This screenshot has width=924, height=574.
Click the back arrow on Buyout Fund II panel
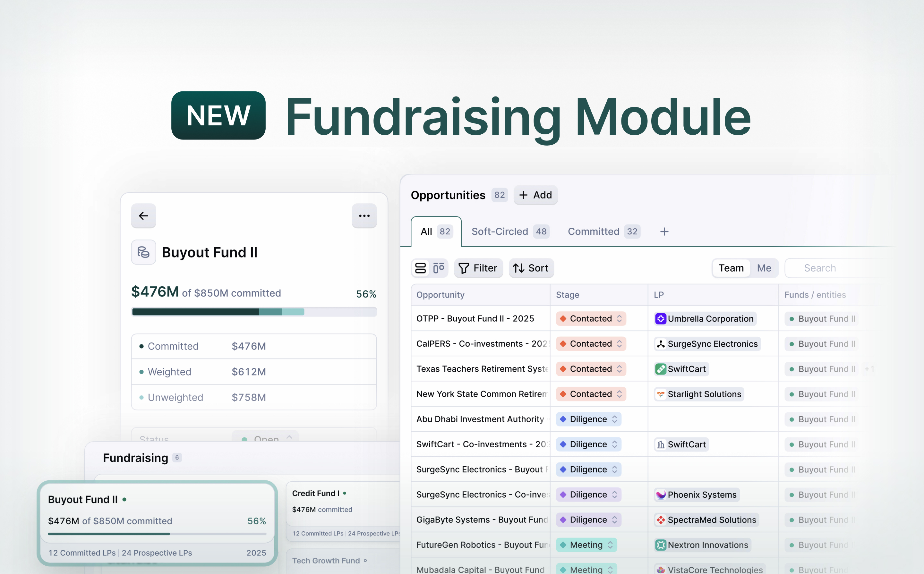pyautogui.click(x=143, y=215)
